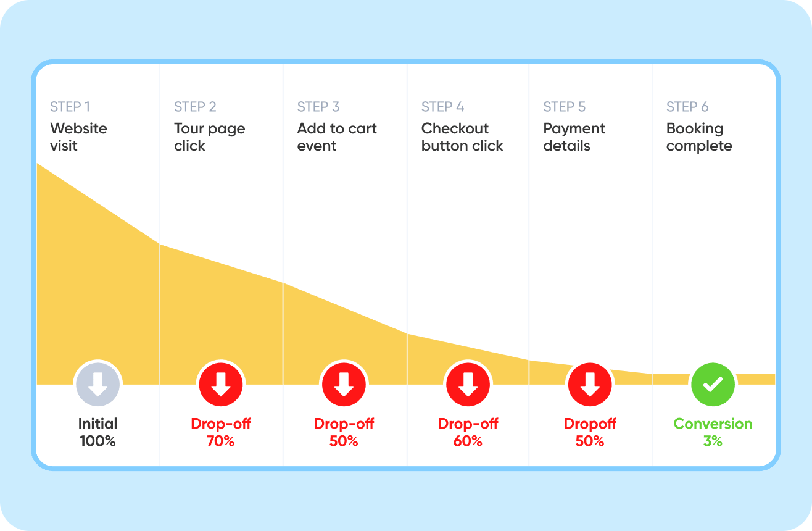
Task: Click the Dropoff 50% label under Step 5
Action: pyautogui.click(x=590, y=432)
